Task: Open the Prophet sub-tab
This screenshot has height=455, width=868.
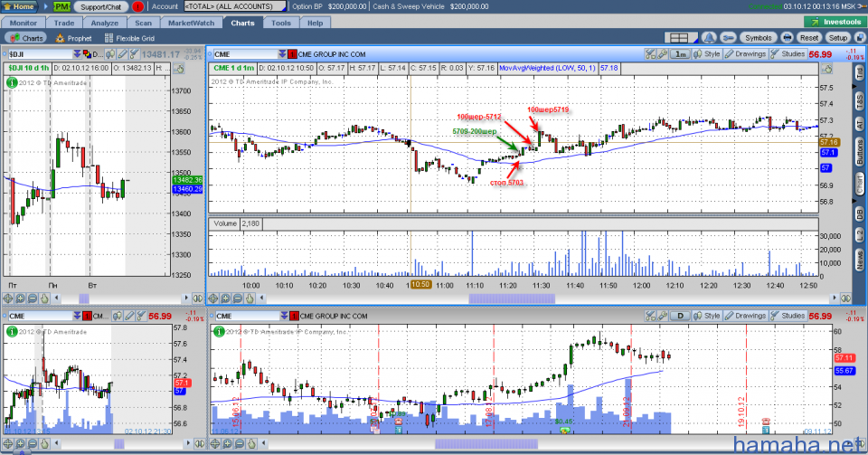Action: coord(73,38)
